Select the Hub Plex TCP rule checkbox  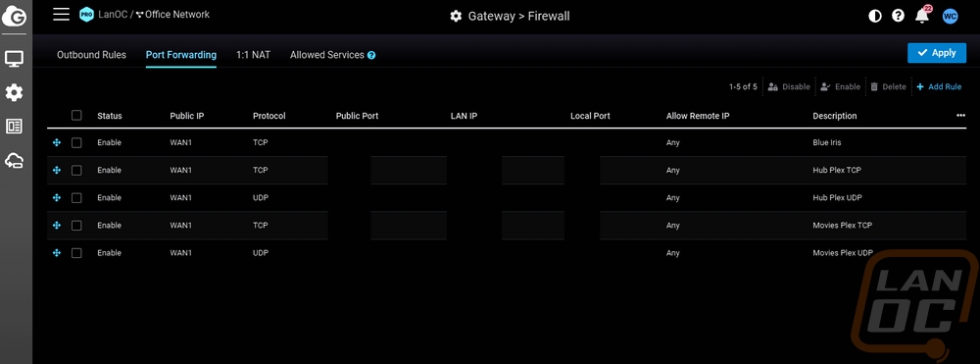point(76,170)
